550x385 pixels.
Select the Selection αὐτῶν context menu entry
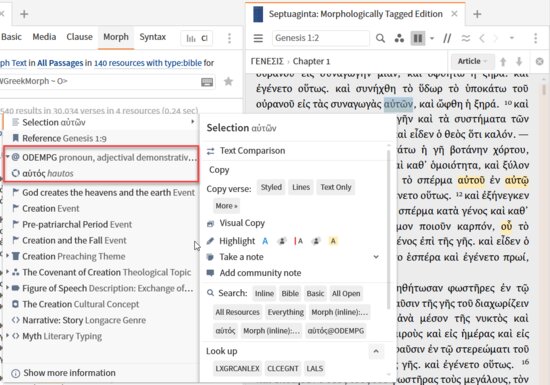(x=101, y=122)
